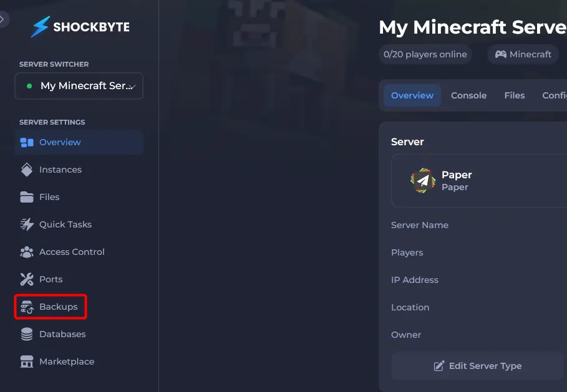This screenshot has height=392, width=567.
Task: Click the Owner field label
Action: tap(405, 335)
